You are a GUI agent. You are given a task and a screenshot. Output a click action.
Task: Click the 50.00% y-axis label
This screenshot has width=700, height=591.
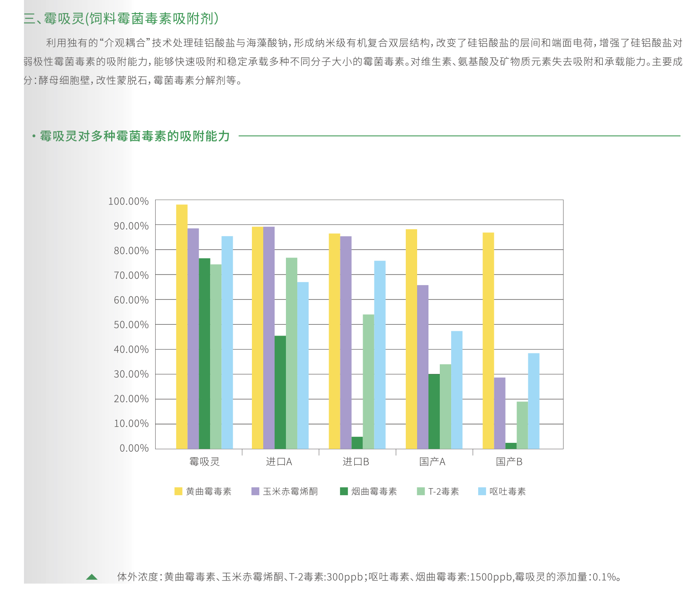pos(131,325)
